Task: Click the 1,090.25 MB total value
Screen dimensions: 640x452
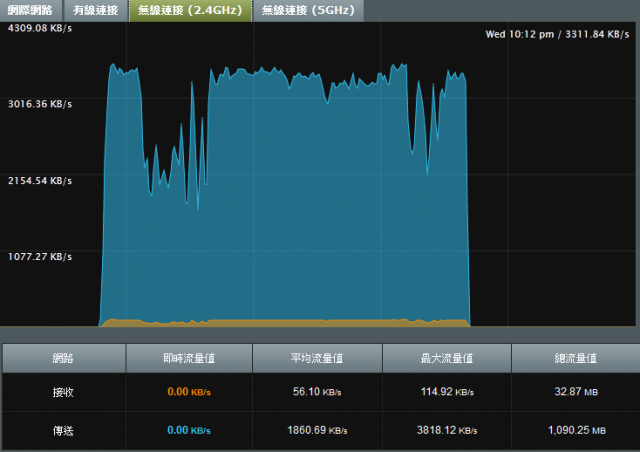Action: click(x=577, y=430)
